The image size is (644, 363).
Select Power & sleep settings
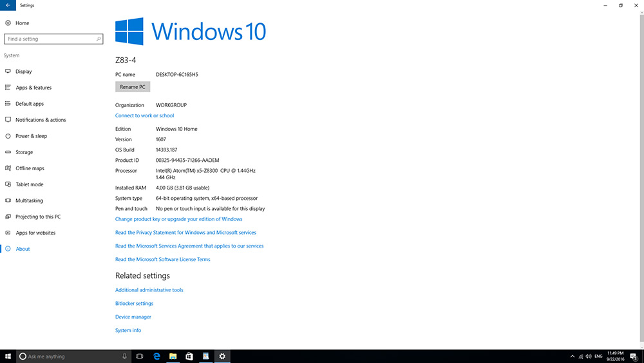tap(31, 136)
